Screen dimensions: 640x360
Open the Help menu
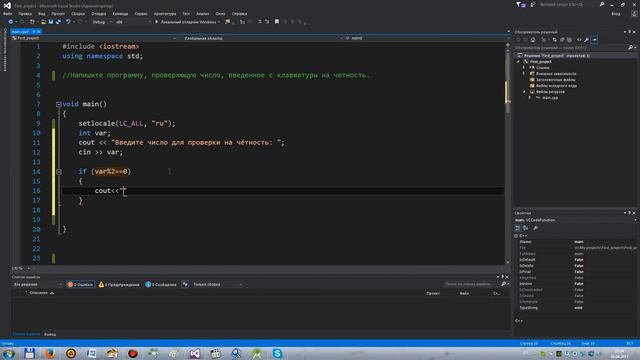[x=239, y=13]
